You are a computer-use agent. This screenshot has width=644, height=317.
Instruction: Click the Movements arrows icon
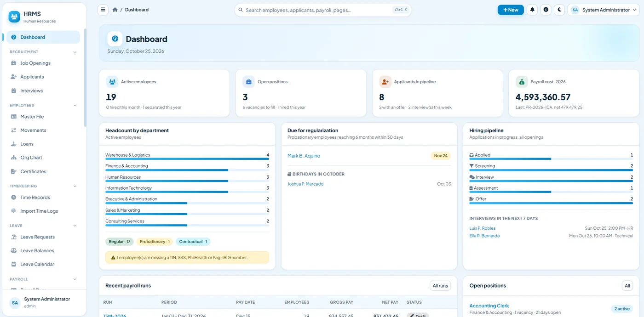click(14, 130)
